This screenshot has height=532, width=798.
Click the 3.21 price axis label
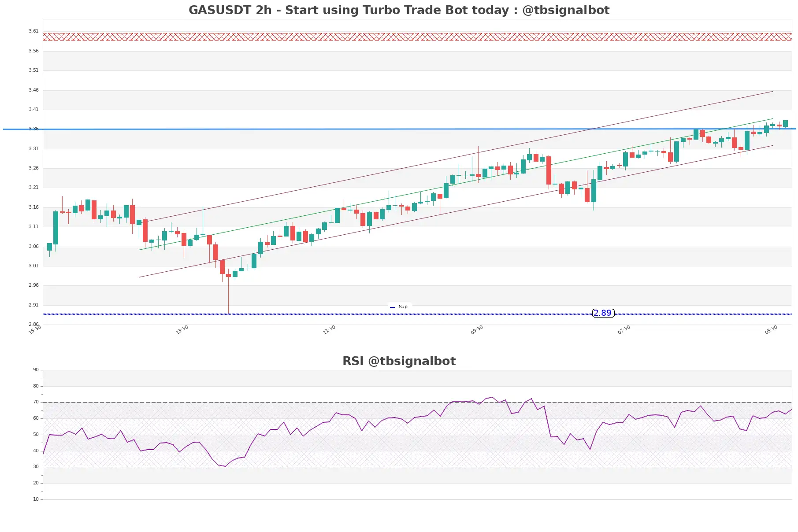point(33,188)
